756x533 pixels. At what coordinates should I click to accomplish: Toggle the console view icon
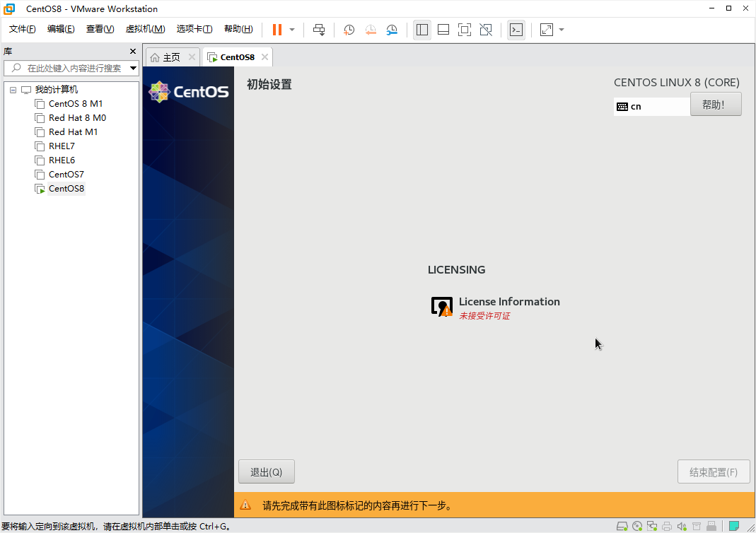tap(516, 30)
